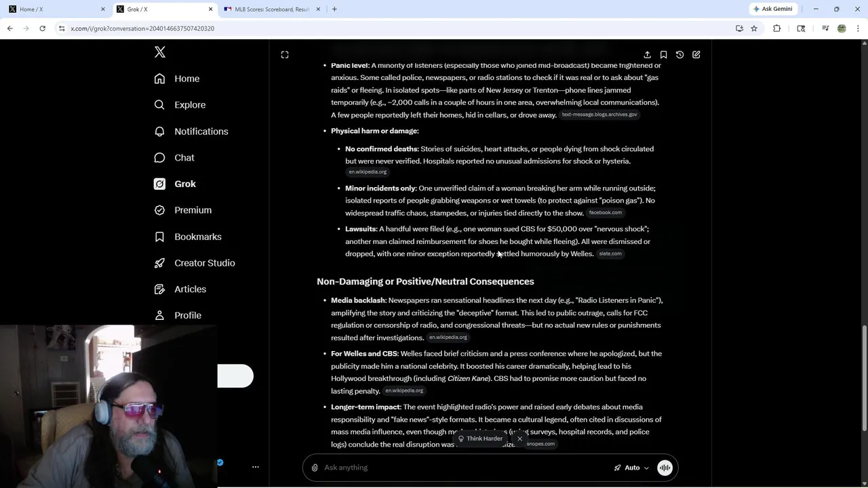Switch to the MLB Scores tab
Screen dimensions: 868x488
271,9
